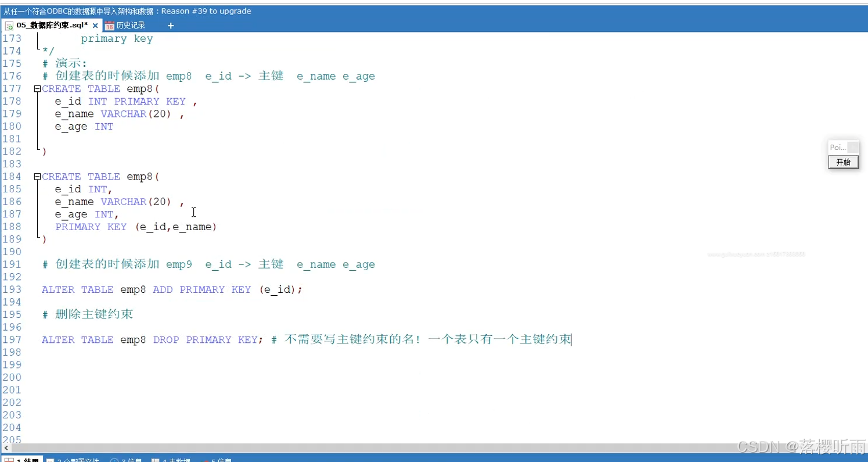Click the SQL file icon on the first tab
The width and height of the screenshot is (868, 462).
point(9,26)
